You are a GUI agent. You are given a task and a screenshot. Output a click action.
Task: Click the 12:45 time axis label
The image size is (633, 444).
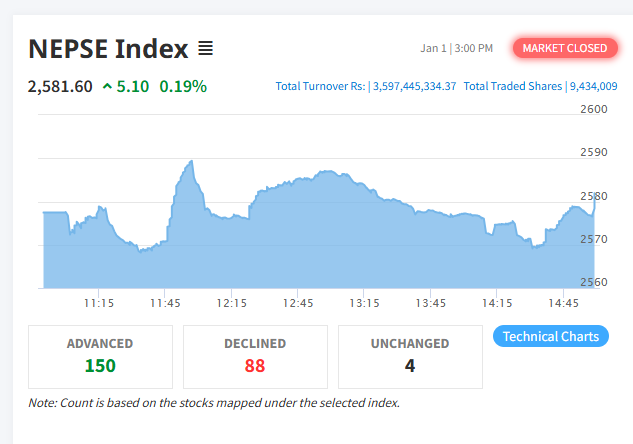point(298,303)
